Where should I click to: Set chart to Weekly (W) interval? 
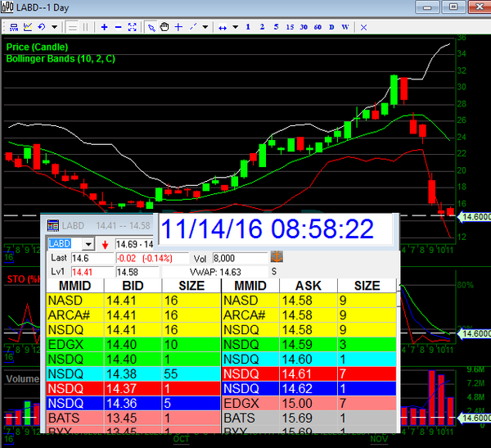(345, 27)
